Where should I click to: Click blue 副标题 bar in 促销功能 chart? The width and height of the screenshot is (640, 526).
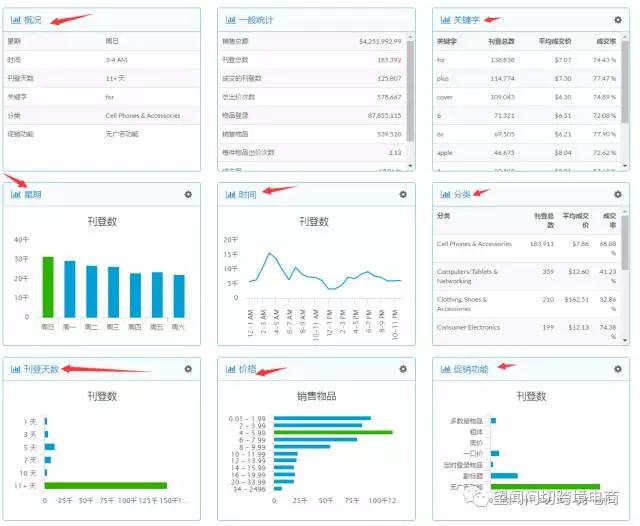click(504, 476)
